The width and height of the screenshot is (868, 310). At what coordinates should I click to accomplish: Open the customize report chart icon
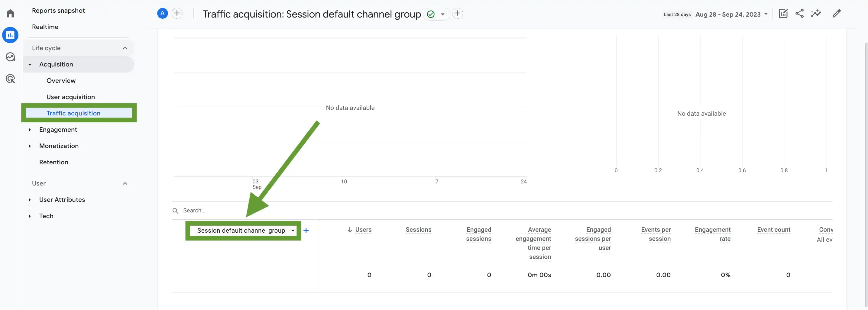783,14
